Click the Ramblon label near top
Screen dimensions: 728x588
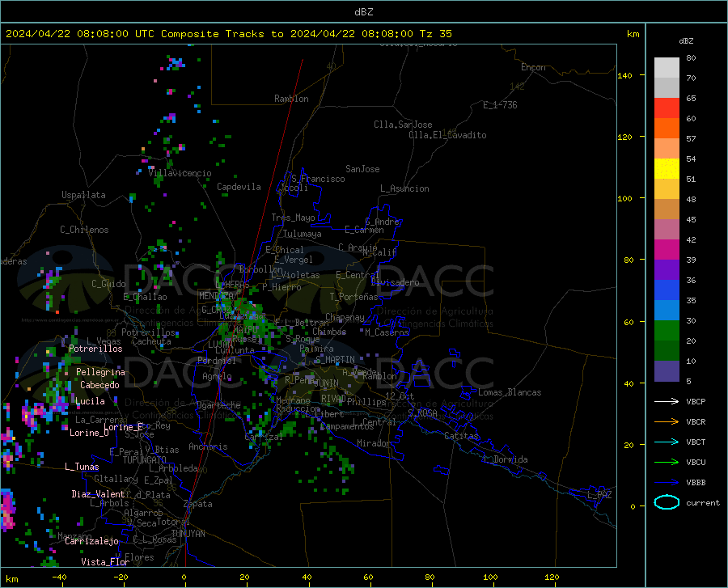[x=291, y=99]
